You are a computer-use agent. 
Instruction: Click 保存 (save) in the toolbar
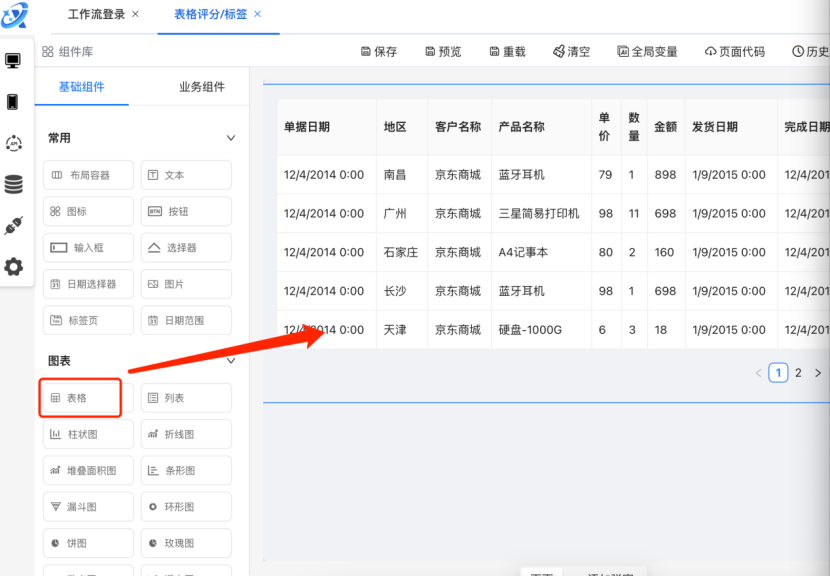[378, 52]
